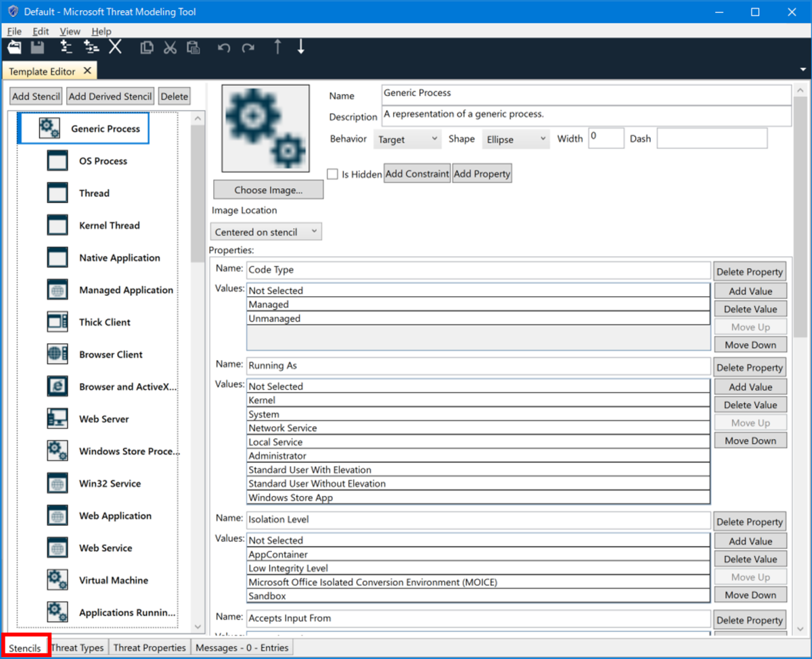
Task: Switch to the Threat Properties tab
Action: pyautogui.click(x=150, y=647)
